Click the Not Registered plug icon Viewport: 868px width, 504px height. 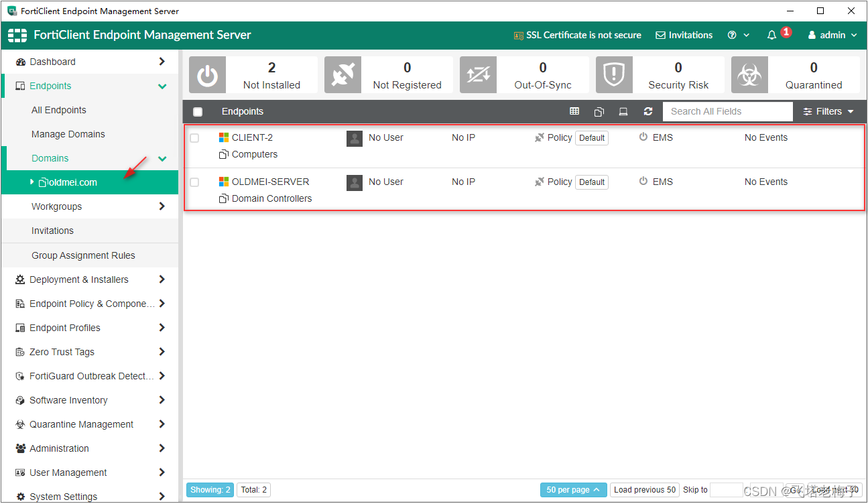coord(343,75)
